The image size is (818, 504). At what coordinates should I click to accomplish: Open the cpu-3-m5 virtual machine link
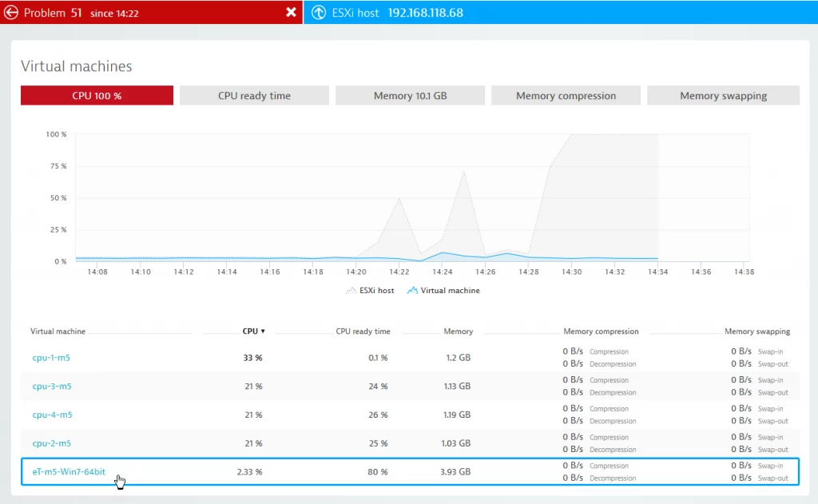click(x=52, y=387)
